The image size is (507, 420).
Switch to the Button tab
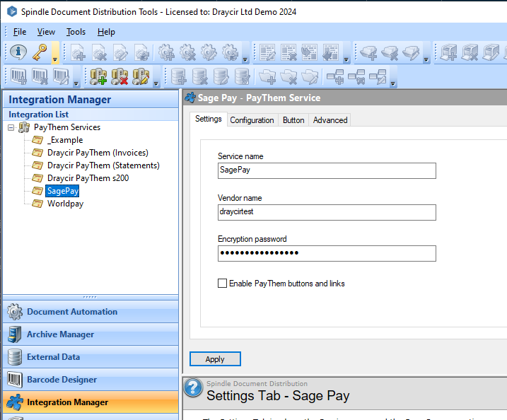coord(293,120)
